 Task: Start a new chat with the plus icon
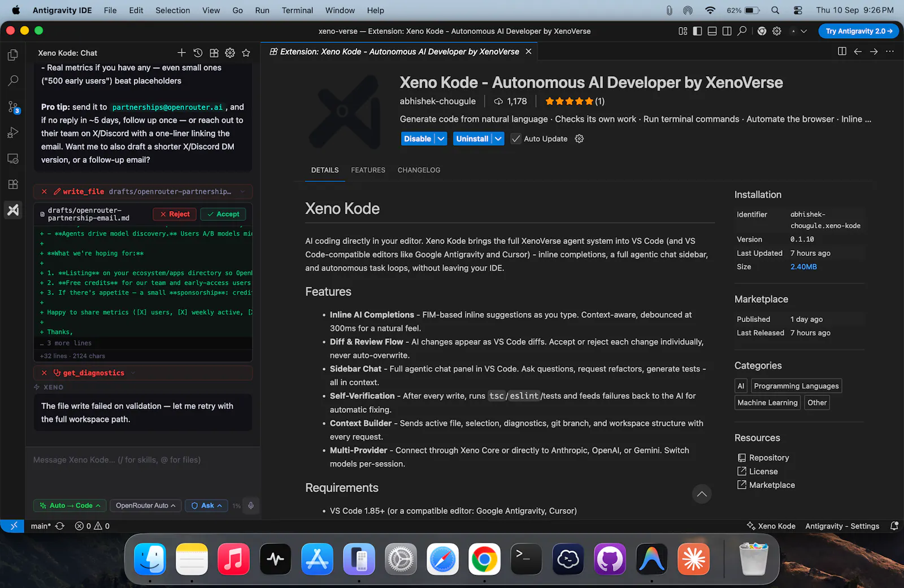(x=181, y=53)
